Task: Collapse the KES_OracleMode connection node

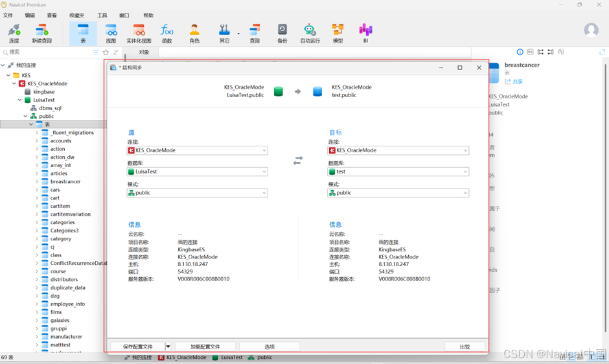Action: coord(14,84)
